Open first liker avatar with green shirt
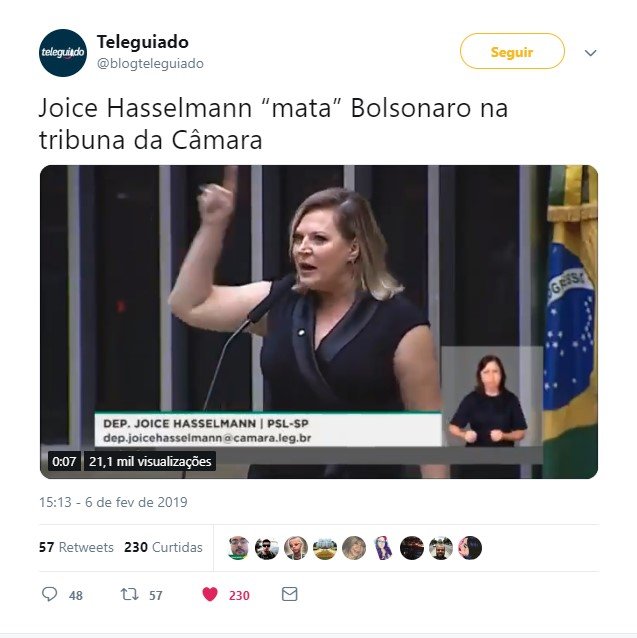 [x=238, y=548]
